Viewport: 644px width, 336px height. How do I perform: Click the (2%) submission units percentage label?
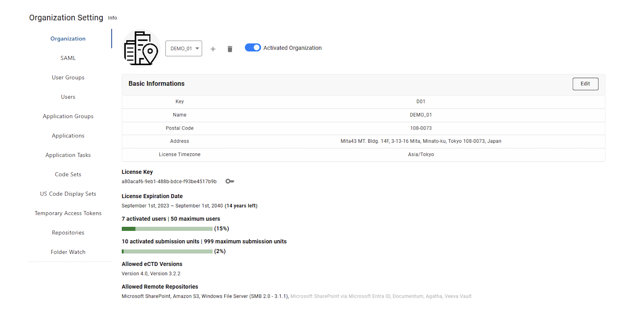[220, 251]
